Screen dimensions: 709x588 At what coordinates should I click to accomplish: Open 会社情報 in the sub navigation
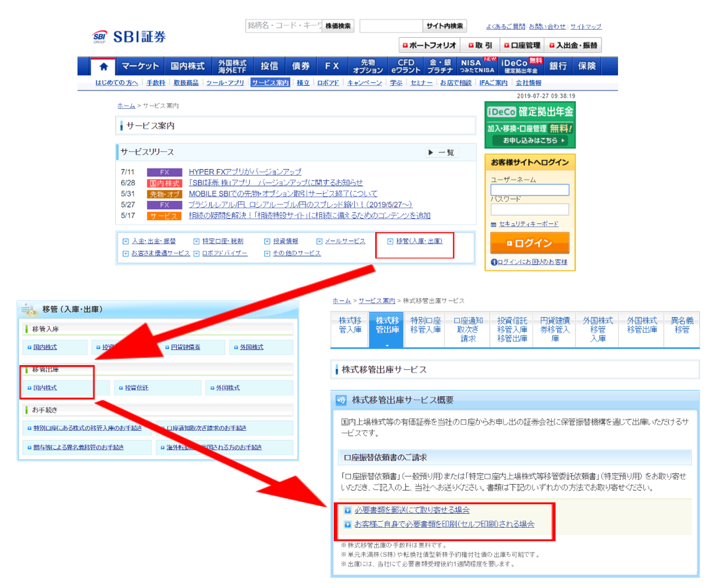click(529, 83)
